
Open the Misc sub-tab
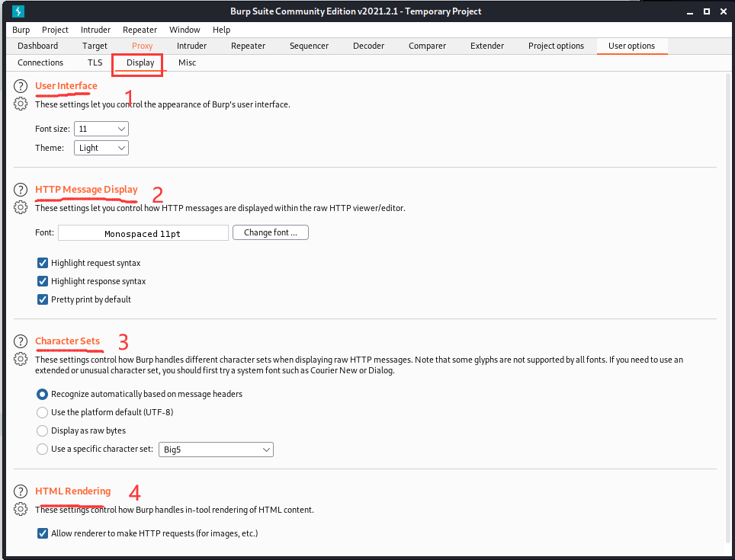pos(187,62)
